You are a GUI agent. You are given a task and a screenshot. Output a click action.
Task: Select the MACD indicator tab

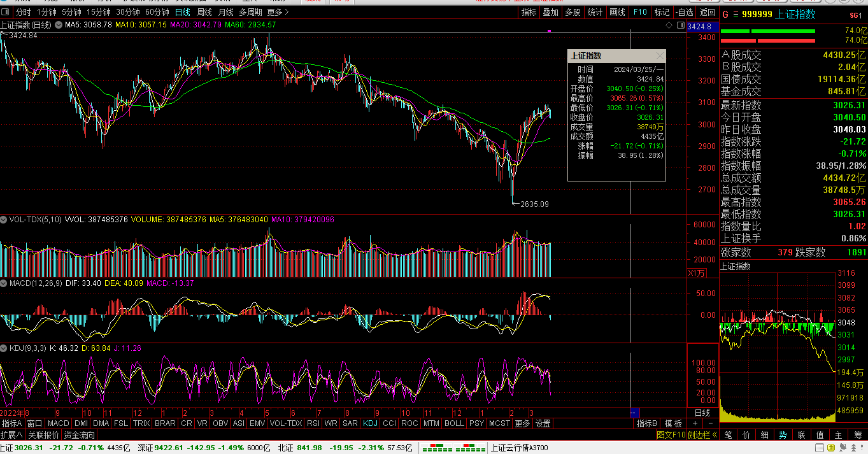pyautogui.click(x=58, y=423)
